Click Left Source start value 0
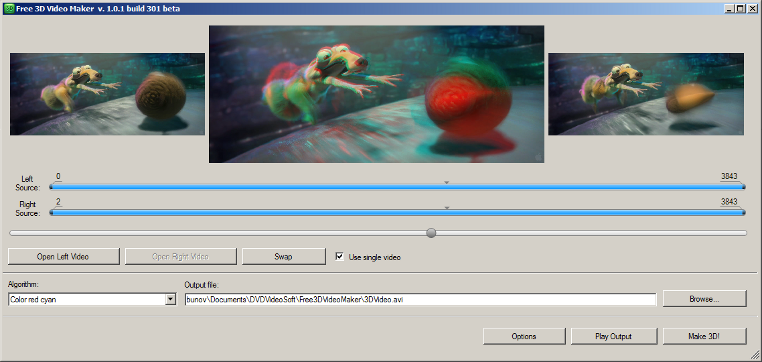This screenshot has width=762, height=362. tap(58, 176)
